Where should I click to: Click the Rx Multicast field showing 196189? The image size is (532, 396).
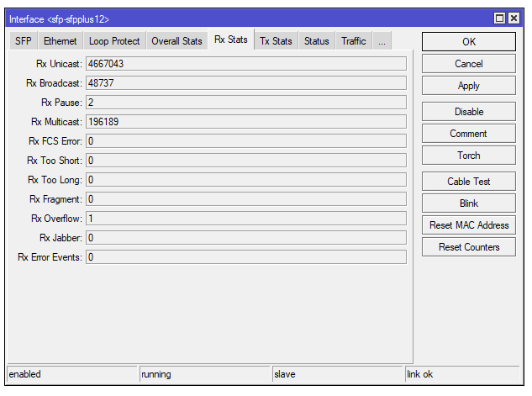click(246, 122)
